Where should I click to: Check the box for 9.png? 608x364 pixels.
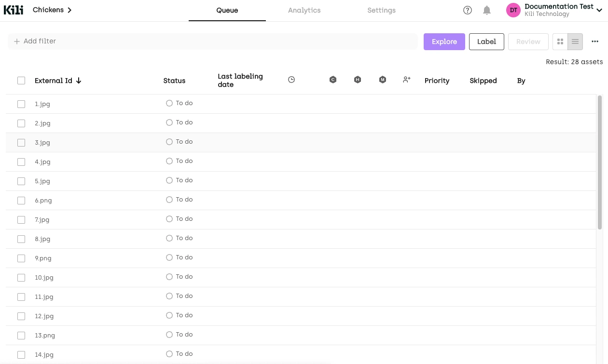[x=21, y=258]
